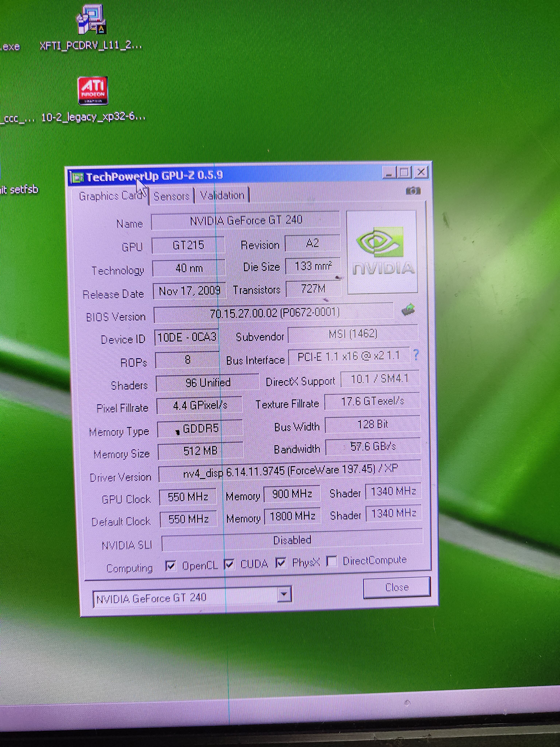
Task: Click the GPU Clock 550 MHz value
Action: [188, 497]
